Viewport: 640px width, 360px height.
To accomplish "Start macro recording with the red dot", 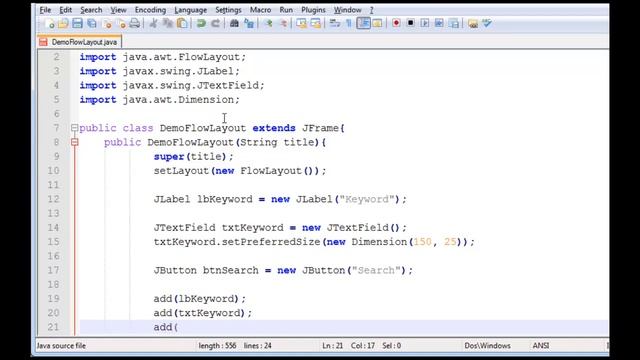I will [x=396, y=23].
